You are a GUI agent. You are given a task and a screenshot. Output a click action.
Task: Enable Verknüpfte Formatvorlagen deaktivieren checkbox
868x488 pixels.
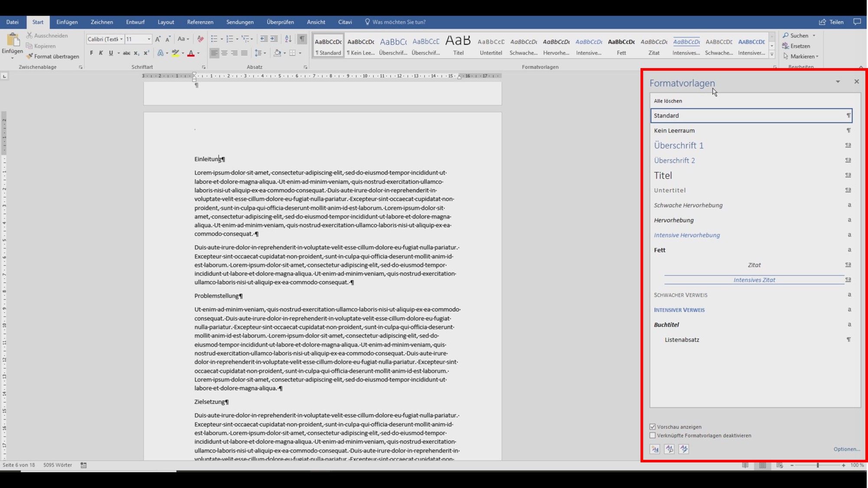pyautogui.click(x=652, y=435)
